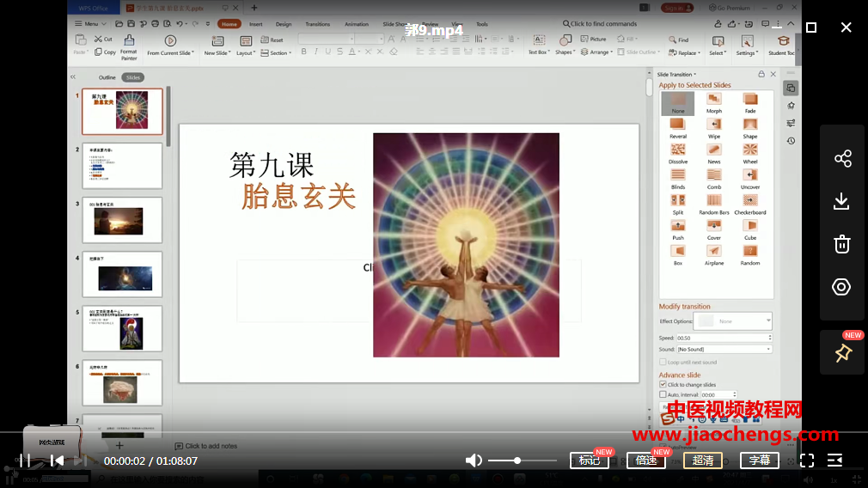868x488 pixels.
Task: Adjust the video volume slider
Action: [522, 461]
